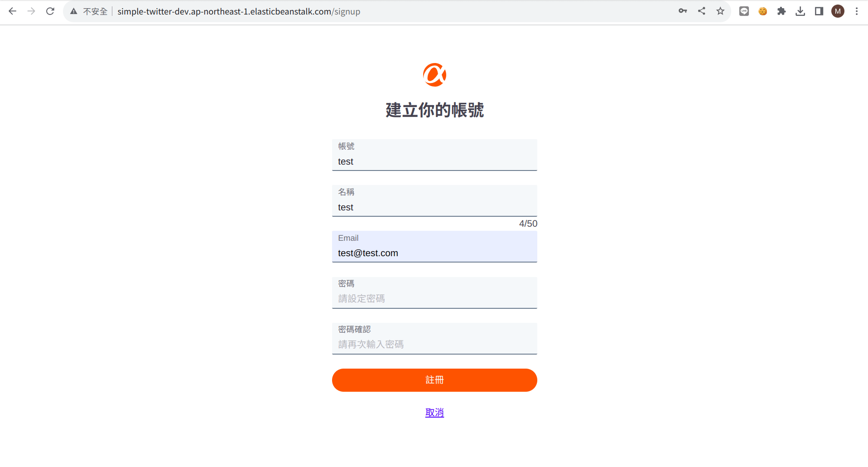Toggle the browser side panel
Image resolution: width=868 pixels, height=467 pixels.
click(819, 11)
